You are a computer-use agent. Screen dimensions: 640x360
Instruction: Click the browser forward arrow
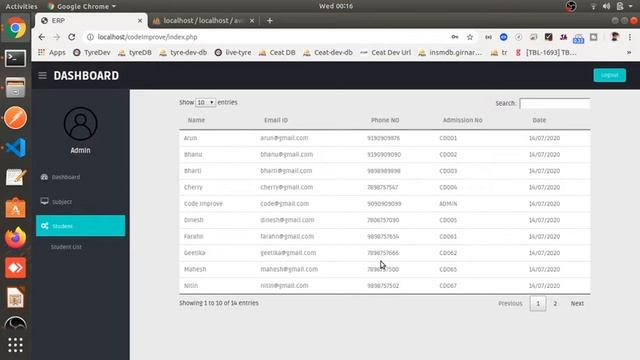click(x=56, y=37)
